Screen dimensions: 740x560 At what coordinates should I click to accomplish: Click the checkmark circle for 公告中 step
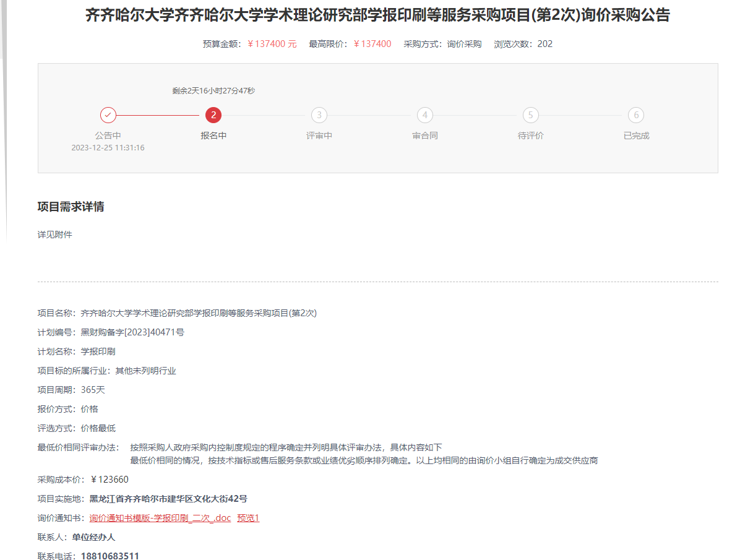coord(108,115)
